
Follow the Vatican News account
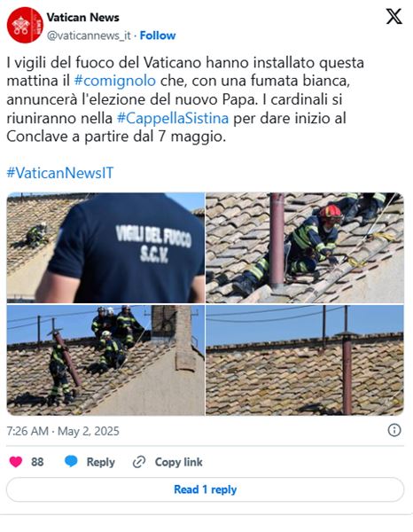pyautogui.click(x=158, y=35)
